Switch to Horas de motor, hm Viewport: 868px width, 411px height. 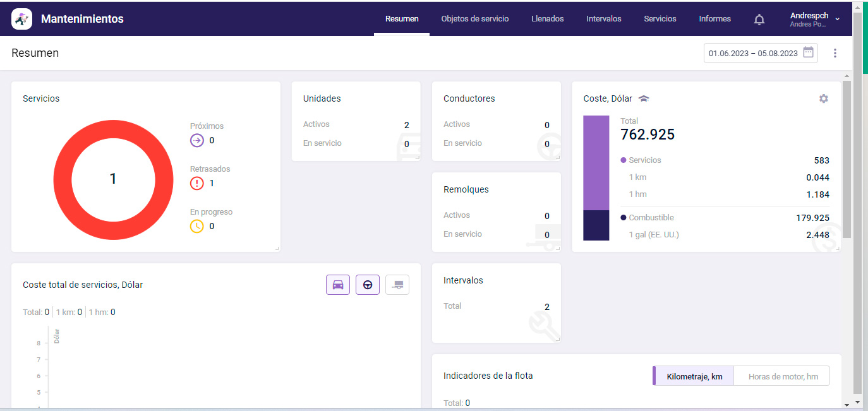pyautogui.click(x=783, y=376)
